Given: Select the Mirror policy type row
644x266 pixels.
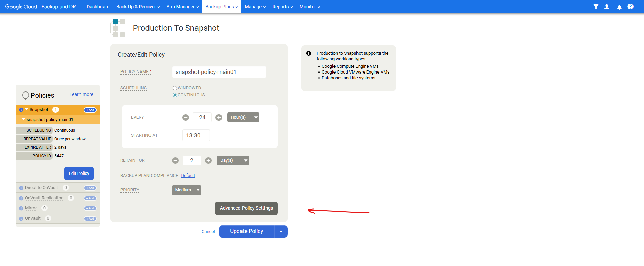Looking at the screenshot, I should (58, 208).
